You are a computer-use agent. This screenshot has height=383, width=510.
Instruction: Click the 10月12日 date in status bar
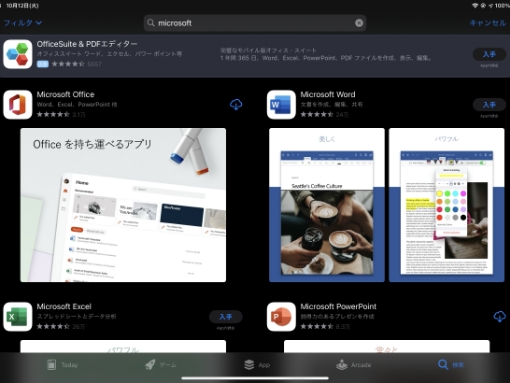click(22, 6)
